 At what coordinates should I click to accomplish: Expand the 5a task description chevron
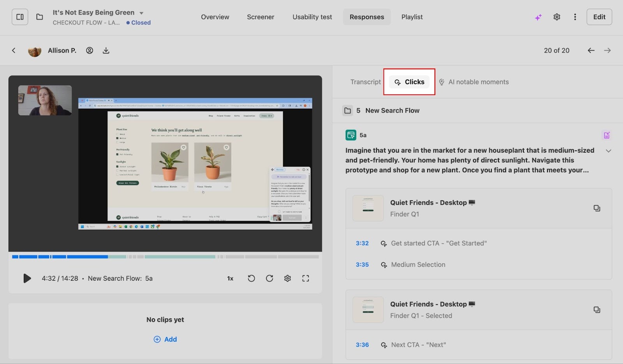608,151
